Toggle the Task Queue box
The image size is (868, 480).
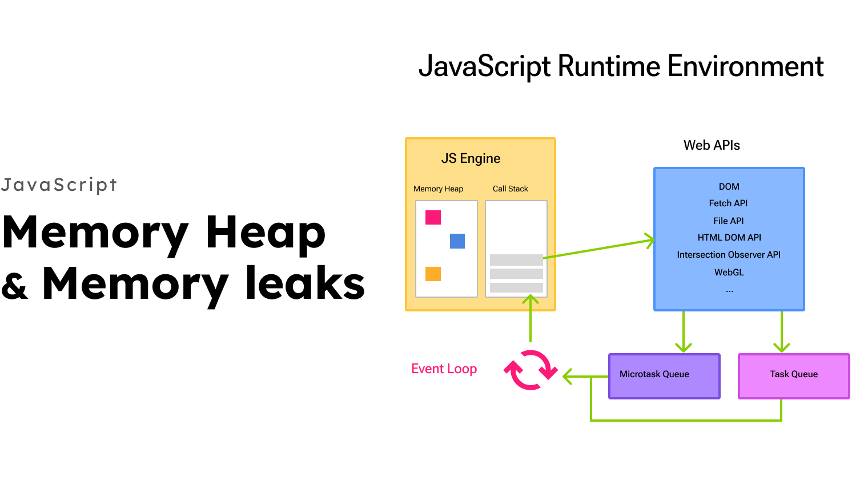pyautogui.click(x=794, y=375)
